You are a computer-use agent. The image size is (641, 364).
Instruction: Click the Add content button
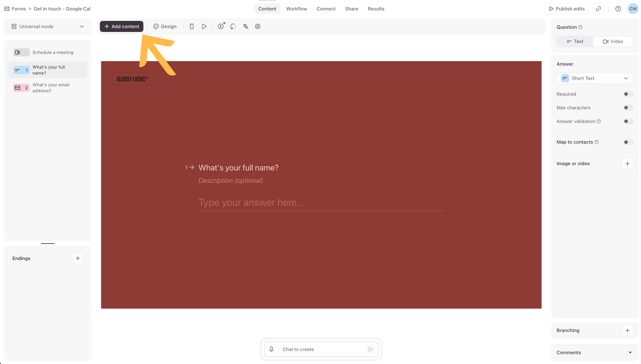tap(122, 26)
